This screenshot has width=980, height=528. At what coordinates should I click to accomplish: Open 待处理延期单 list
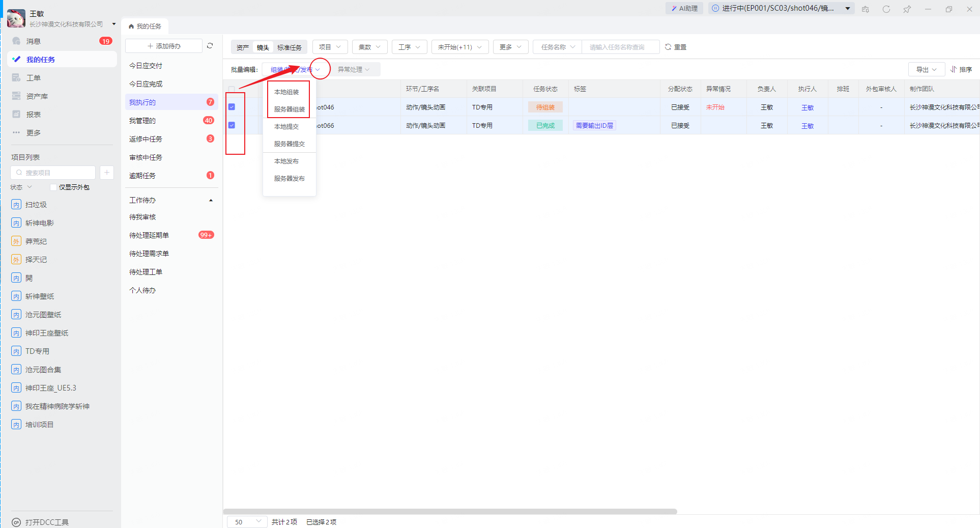(x=171, y=235)
